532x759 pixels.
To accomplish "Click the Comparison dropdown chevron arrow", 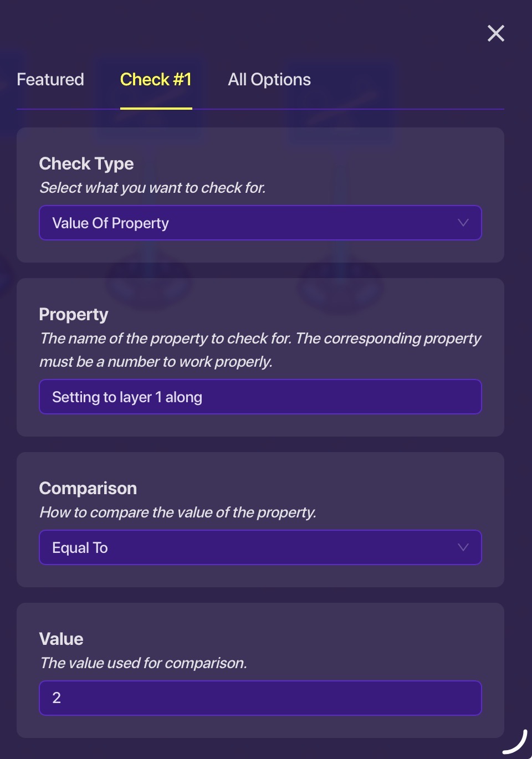I will click(x=463, y=547).
